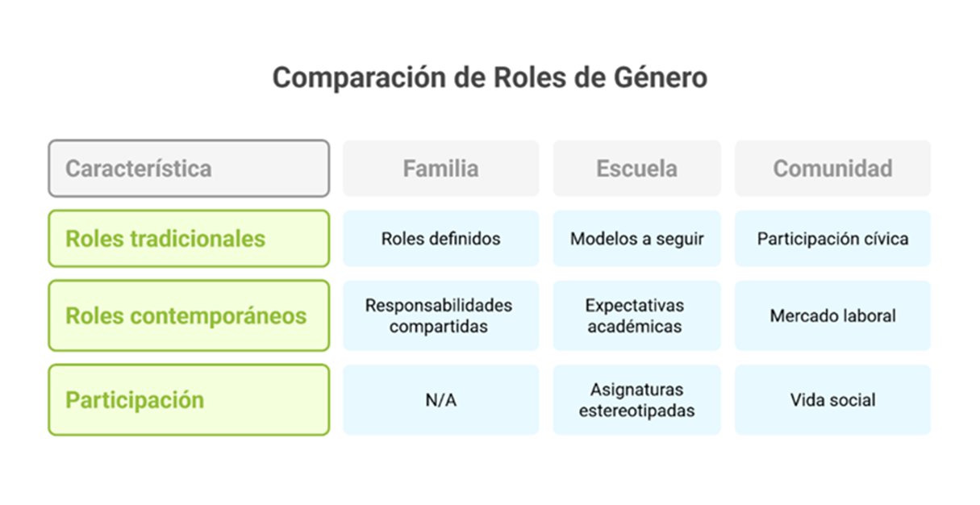Viewport: 980px width, 505px height.
Task: Select the Comunidad column header
Action: point(832,169)
